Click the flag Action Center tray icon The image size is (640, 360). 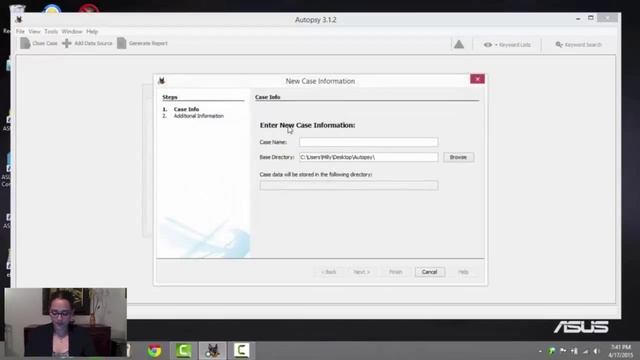[x=563, y=351]
